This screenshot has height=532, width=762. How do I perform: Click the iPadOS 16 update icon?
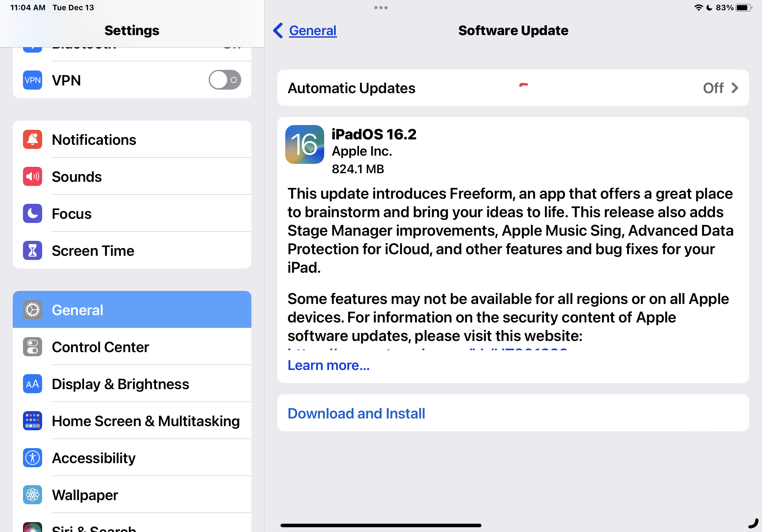click(x=305, y=144)
